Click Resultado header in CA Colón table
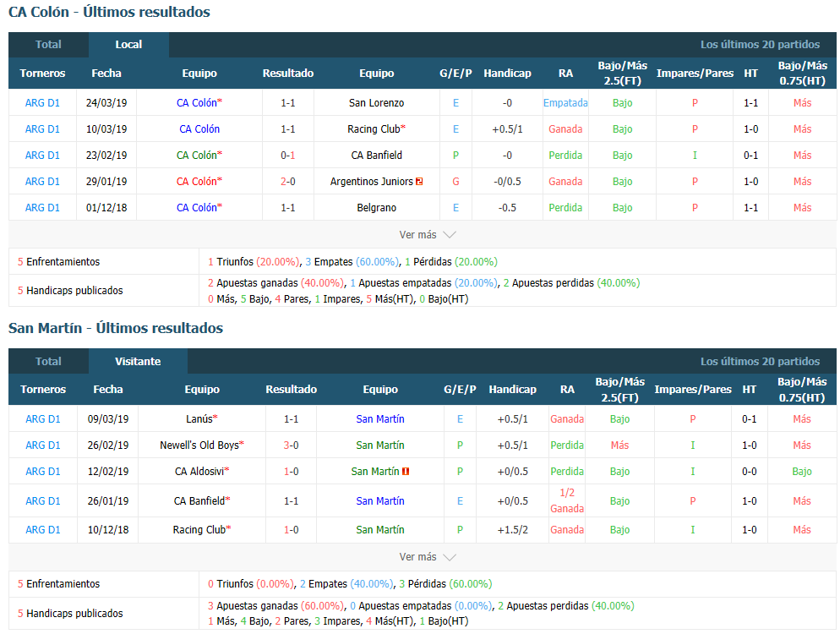 pos(288,74)
